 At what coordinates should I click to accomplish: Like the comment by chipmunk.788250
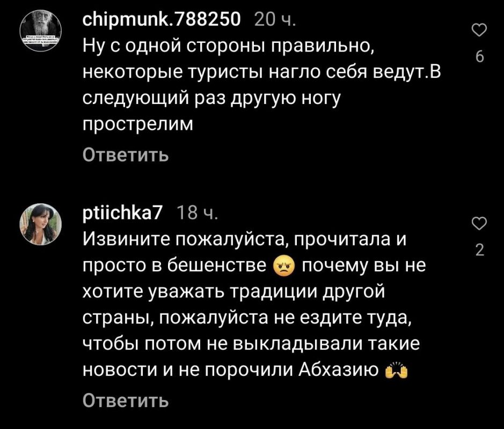point(479,30)
